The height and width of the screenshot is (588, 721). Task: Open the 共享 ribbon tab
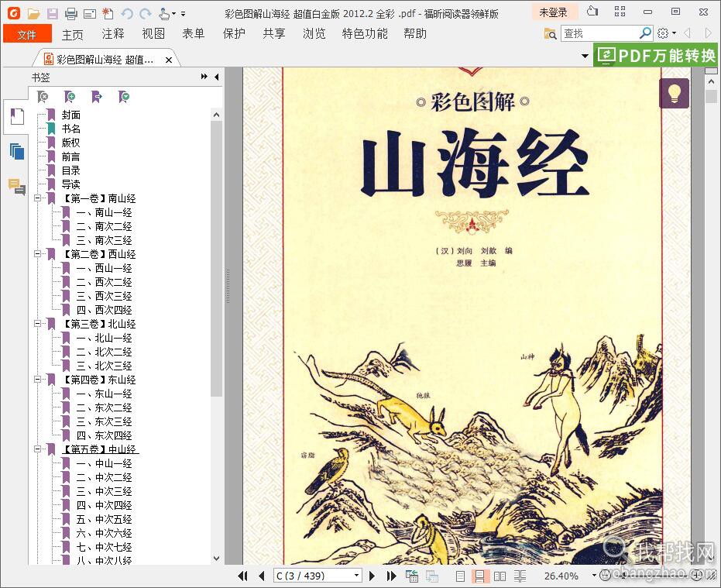point(274,34)
